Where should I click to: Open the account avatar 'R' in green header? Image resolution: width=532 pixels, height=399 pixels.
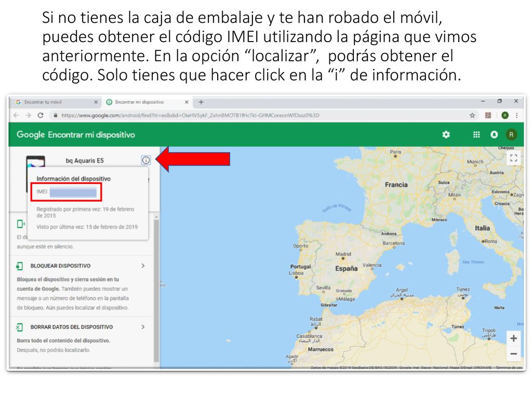click(x=511, y=135)
